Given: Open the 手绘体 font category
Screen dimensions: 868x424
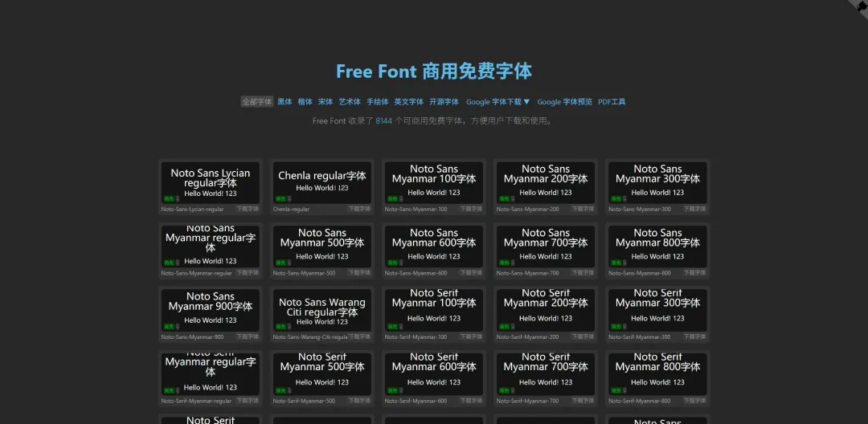Looking at the screenshot, I should [378, 102].
